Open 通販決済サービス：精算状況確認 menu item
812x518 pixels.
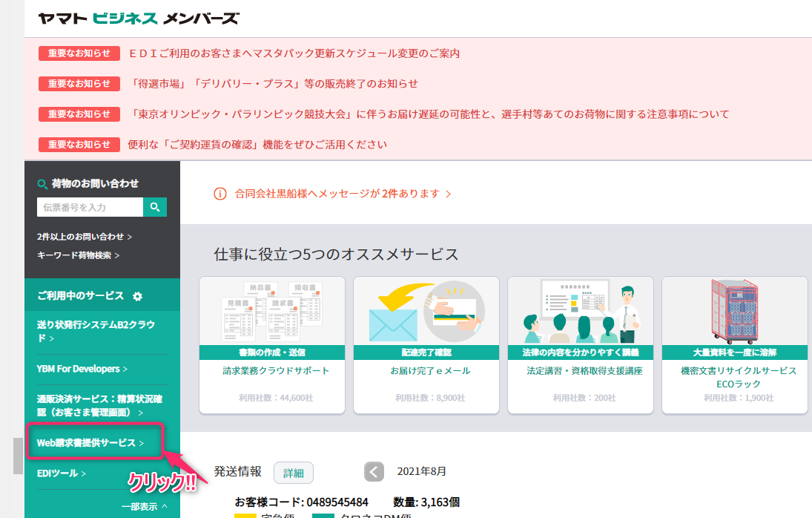[99, 406]
